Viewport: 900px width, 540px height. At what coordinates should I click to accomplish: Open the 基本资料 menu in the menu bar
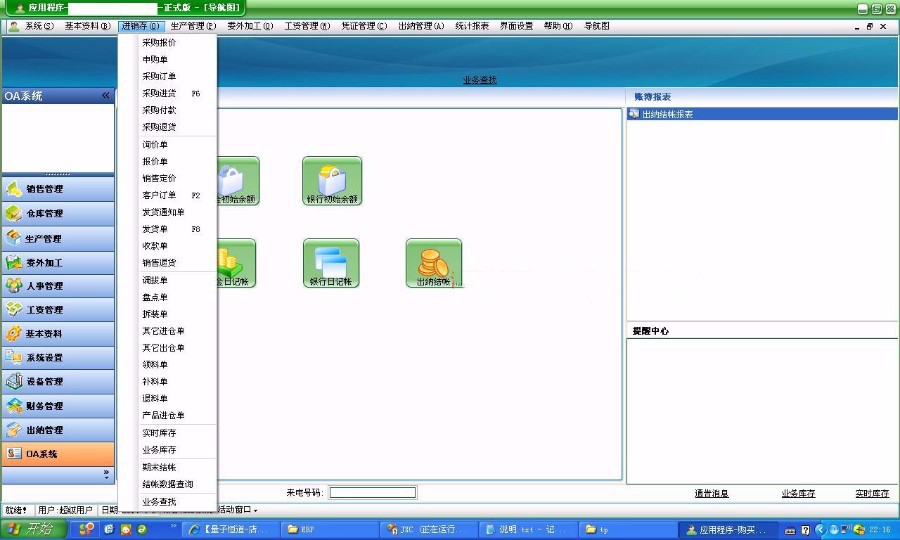tap(87, 26)
